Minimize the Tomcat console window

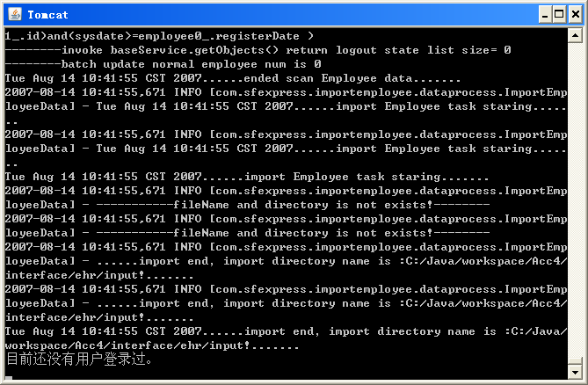[x=542, y=14]
